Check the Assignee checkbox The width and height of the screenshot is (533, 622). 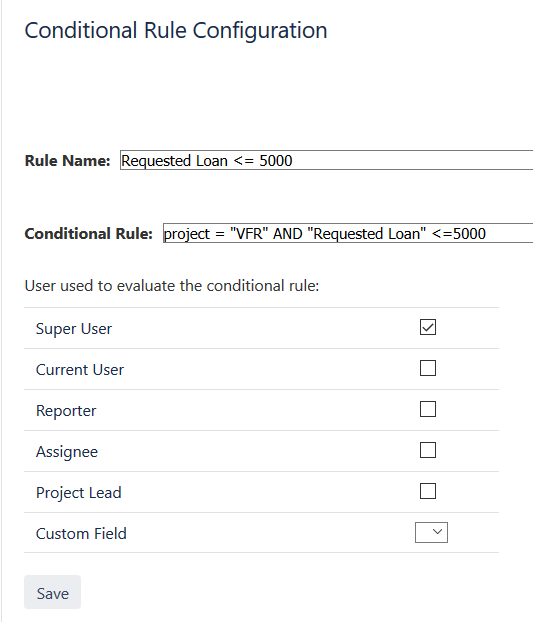click(428, 450)
